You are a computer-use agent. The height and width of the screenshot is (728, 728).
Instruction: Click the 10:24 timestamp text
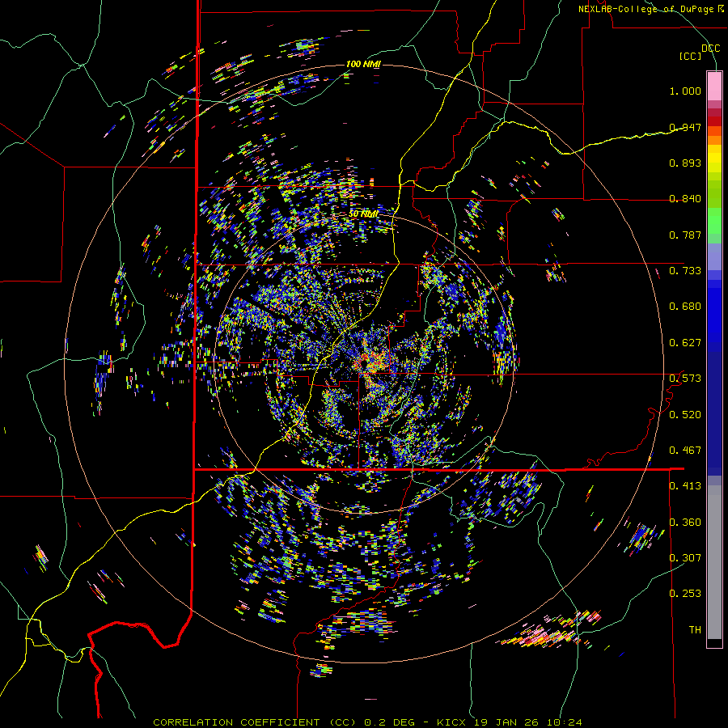[x=563, y=722]
